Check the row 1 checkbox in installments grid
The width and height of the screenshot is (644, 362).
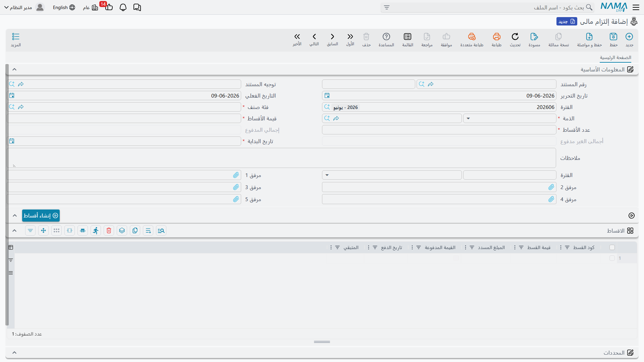(612, 258)
